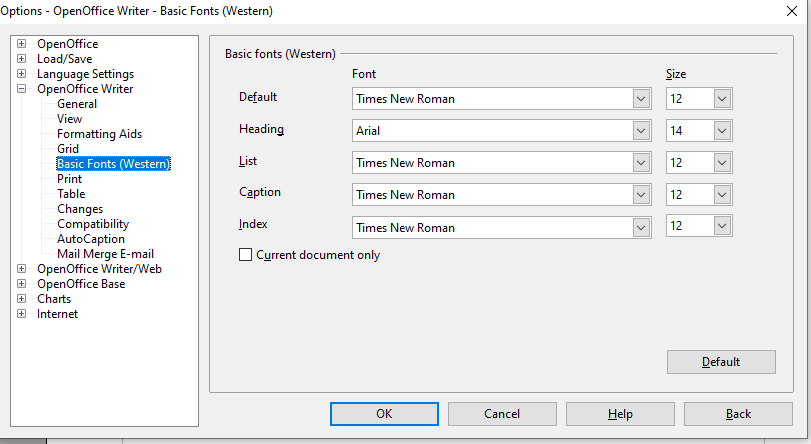811x444 pixels.
Task: Select Basic Fonts (Western) entry
Action: (x=113, y=164)
